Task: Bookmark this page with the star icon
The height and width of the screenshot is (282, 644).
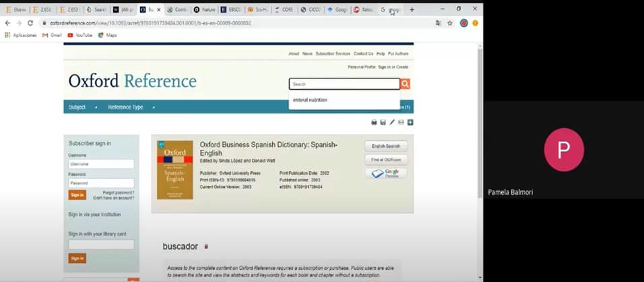Action: click(x=450, y=23)
